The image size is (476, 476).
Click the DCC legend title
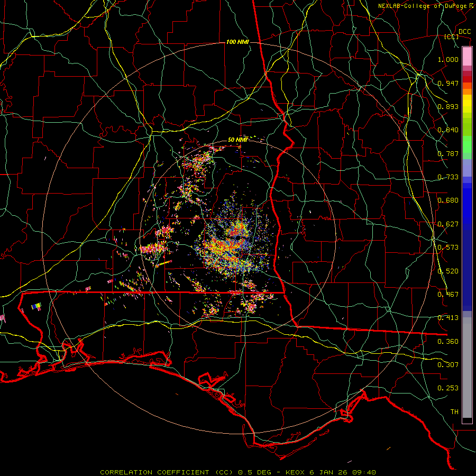point(464,32)
